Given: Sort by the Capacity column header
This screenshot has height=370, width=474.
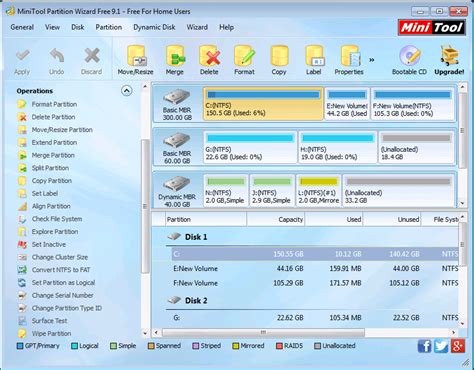Looking at the screenshot, I should point(276,219).
